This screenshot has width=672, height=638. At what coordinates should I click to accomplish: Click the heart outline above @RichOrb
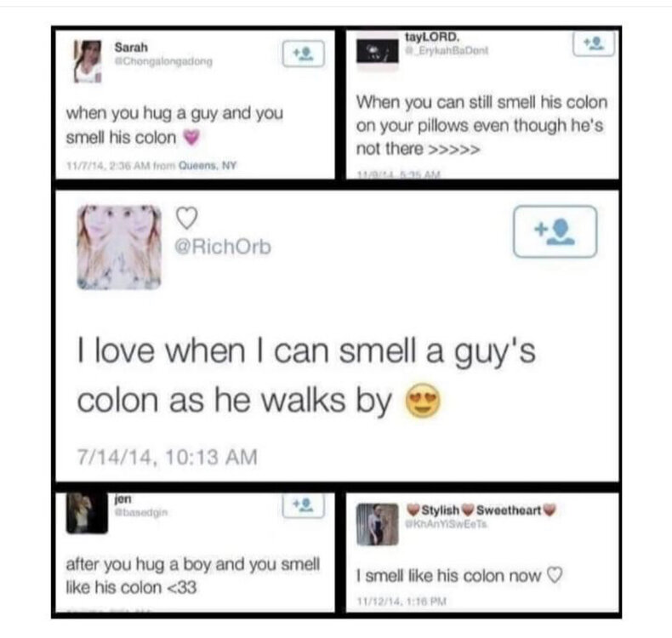coord(187,218)
